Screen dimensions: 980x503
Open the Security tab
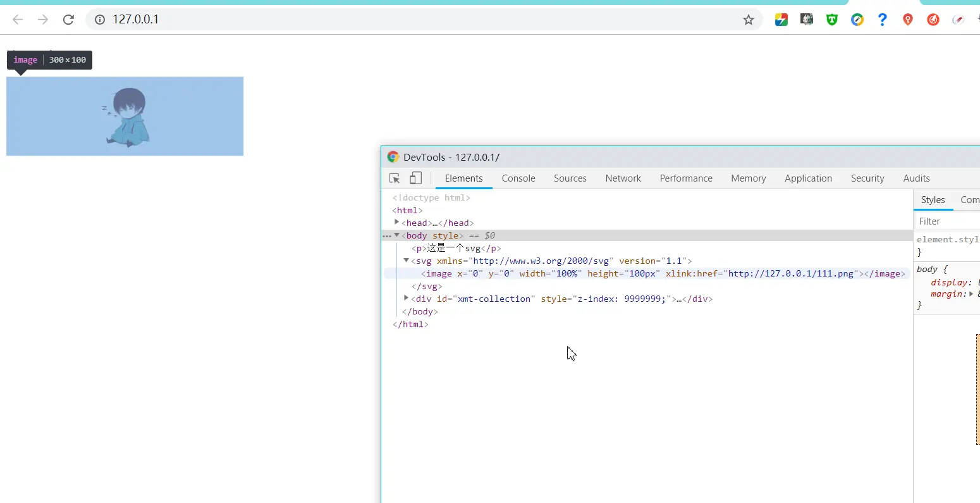pyautogui.click(x=867, y=178)
